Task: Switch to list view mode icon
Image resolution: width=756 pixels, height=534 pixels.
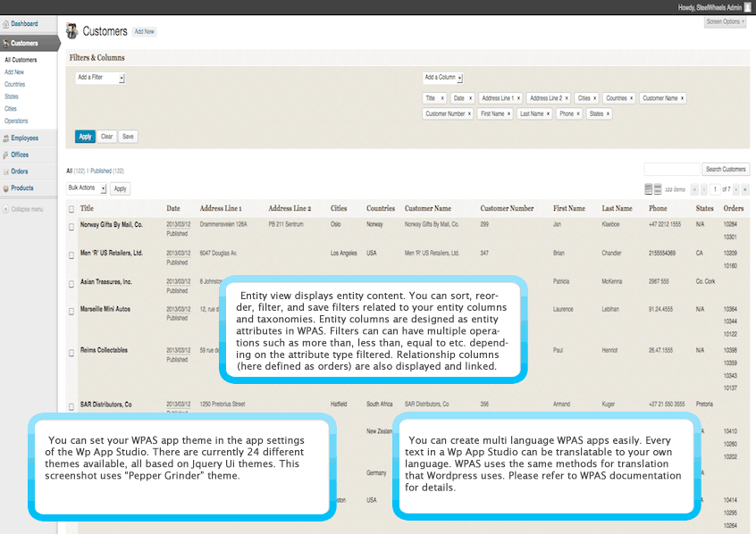Action: coord(649,189)
